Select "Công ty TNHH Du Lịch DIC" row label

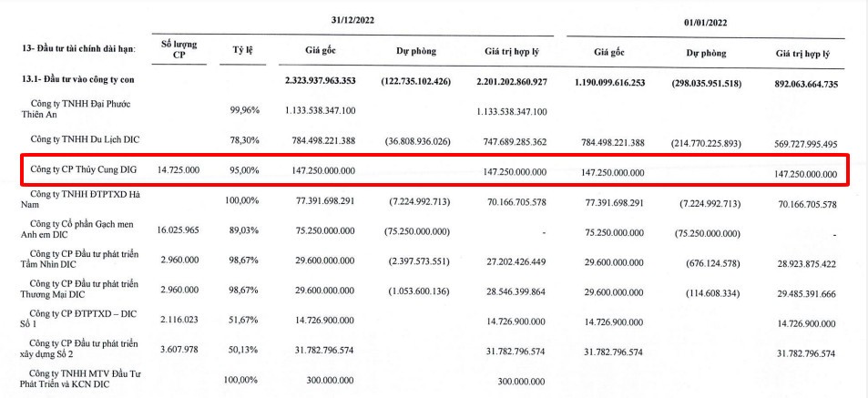[89, 140]
